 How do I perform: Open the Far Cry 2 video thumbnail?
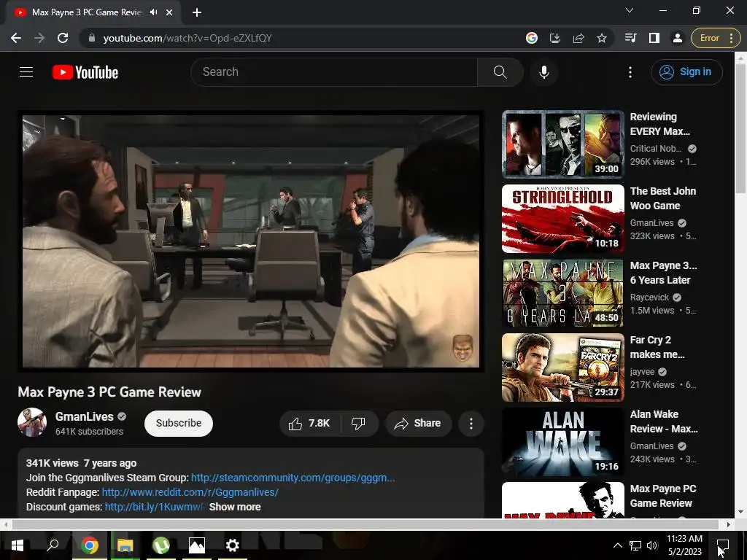pos(562,367)
